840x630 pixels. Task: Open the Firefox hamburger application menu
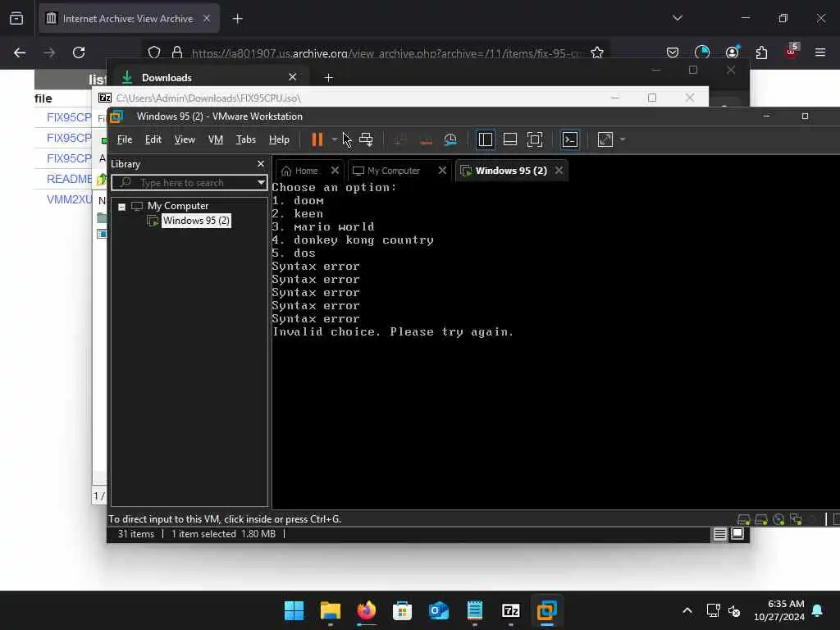pos(820,52)
